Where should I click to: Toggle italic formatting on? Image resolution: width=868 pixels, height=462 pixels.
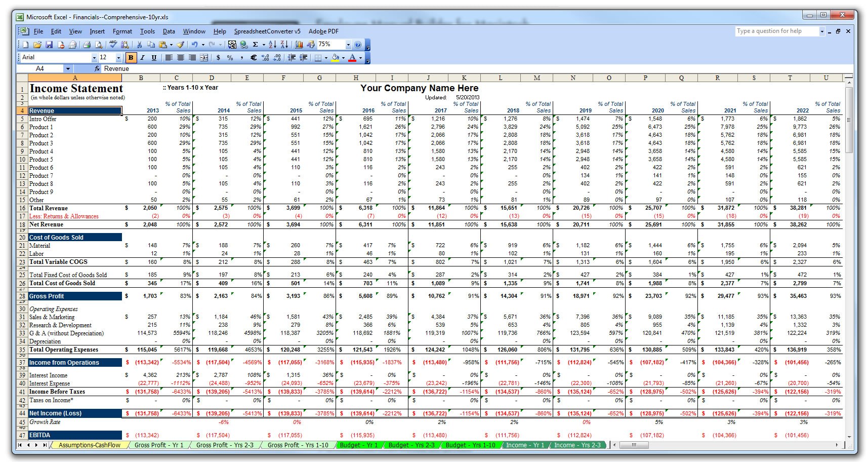click(x=142, y=58)
